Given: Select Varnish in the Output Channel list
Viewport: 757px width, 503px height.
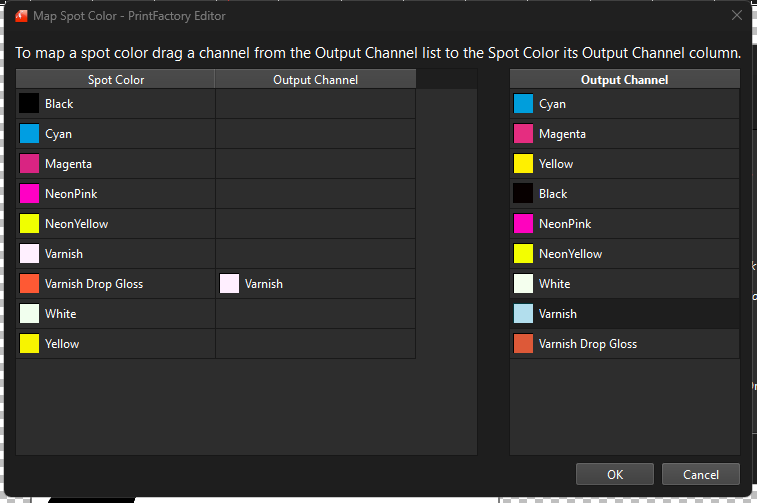Looking at the screenshot, I should click(x=625, y=314).
